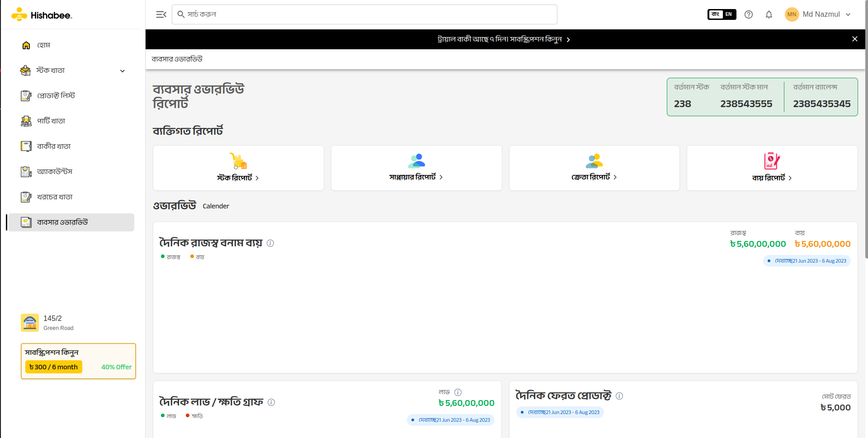Switch language to EN in toggle
This screenshot has height=438, width=868.
tap(728, 14)
